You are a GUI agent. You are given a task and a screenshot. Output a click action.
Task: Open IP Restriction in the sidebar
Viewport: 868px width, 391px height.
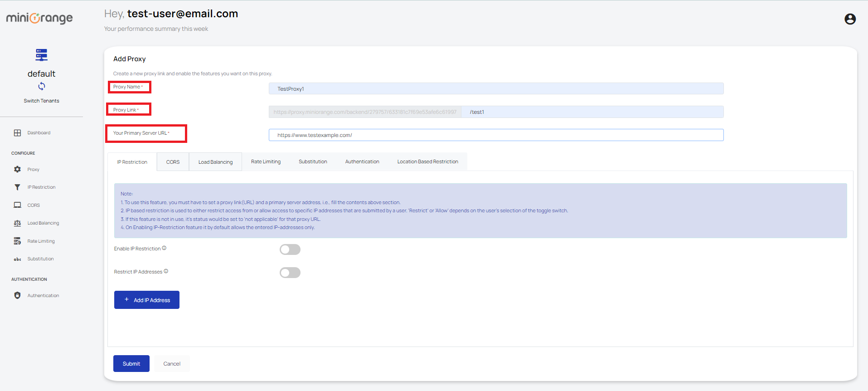click(41, 187)
